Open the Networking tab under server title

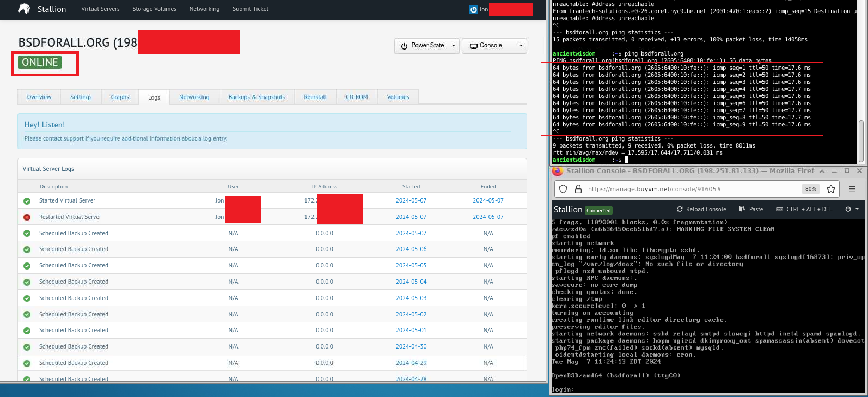point(194,97)
